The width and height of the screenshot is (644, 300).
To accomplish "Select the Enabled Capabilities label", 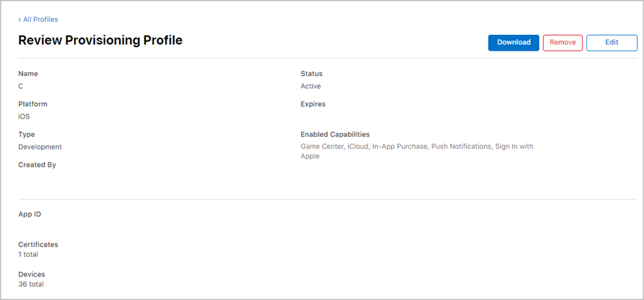I will [335, 135].
